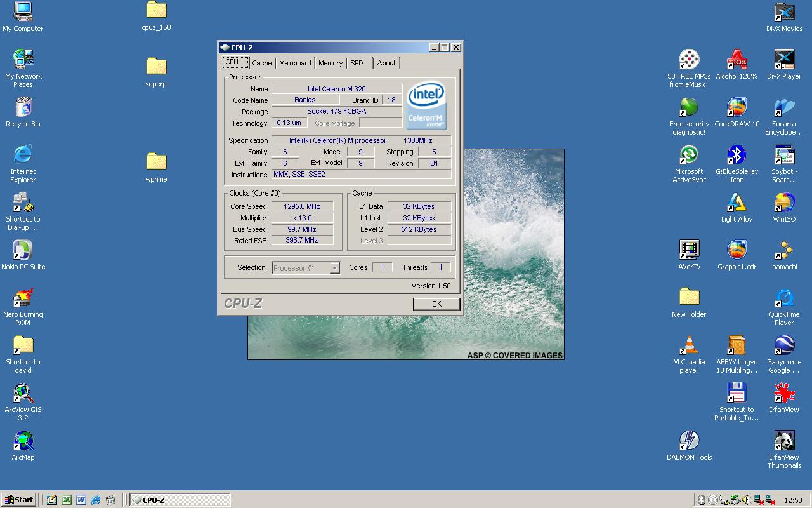The height and width of the screenshot is (508, 812).
Task: Select the Google Earth launch icon
Action: 784,354
